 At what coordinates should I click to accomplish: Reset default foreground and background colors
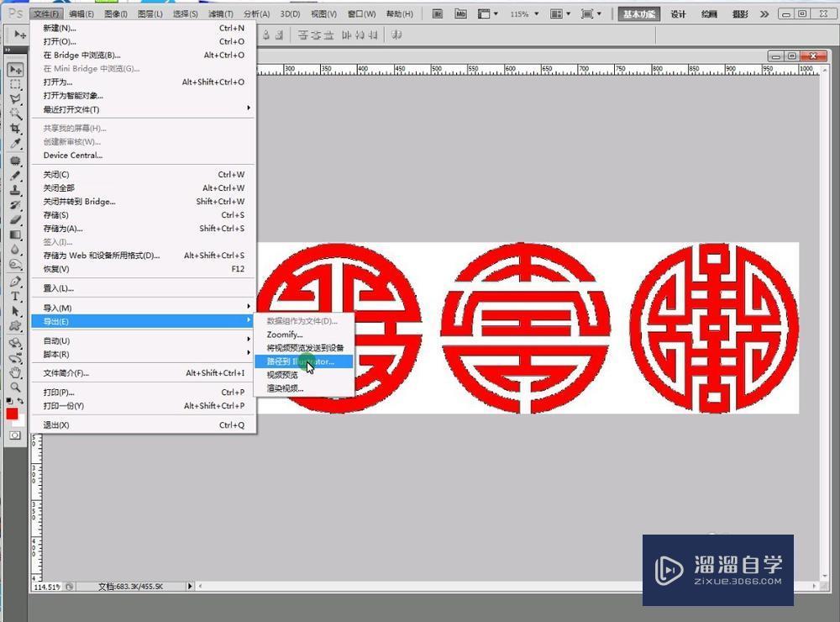9,401
